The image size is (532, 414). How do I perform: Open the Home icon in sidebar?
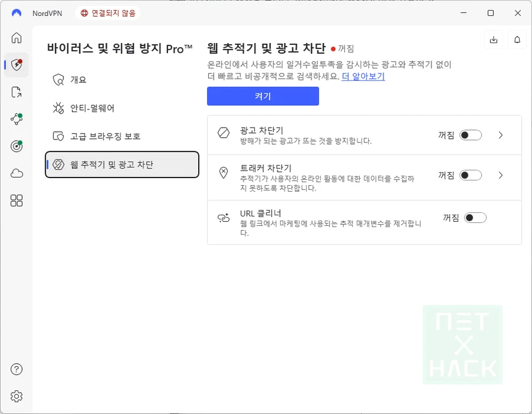pyautogui.click(x=17, y=38)
